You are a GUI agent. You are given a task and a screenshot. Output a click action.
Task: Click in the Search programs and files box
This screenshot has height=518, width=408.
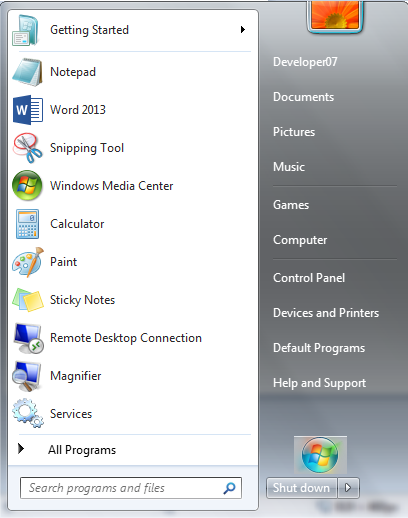[131, 488]
